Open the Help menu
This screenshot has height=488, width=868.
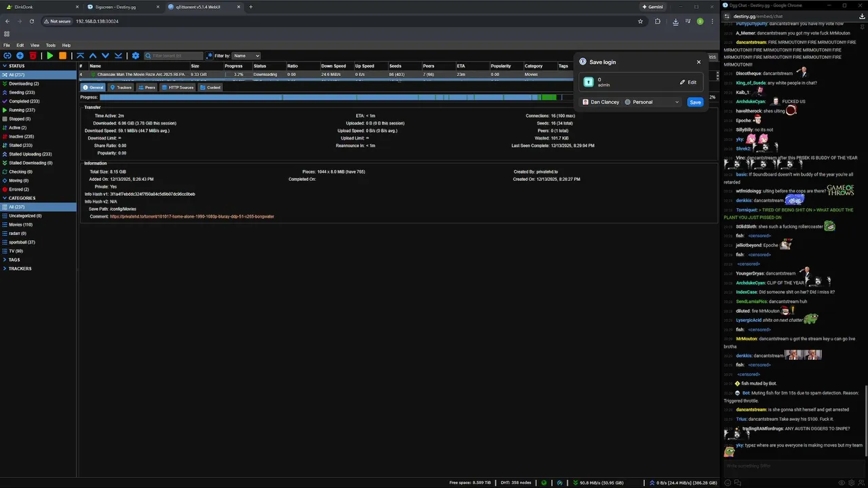tap(66, 45)
